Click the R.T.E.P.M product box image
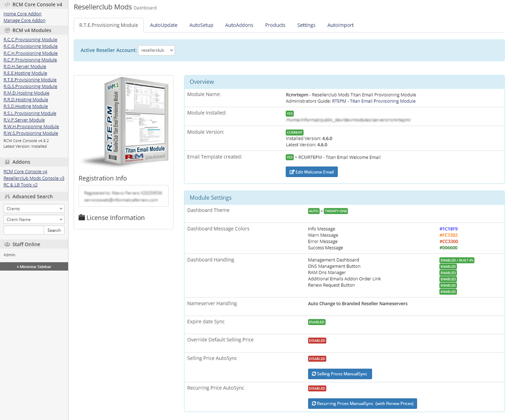This screenshot has width=510, height=420. 125,122
